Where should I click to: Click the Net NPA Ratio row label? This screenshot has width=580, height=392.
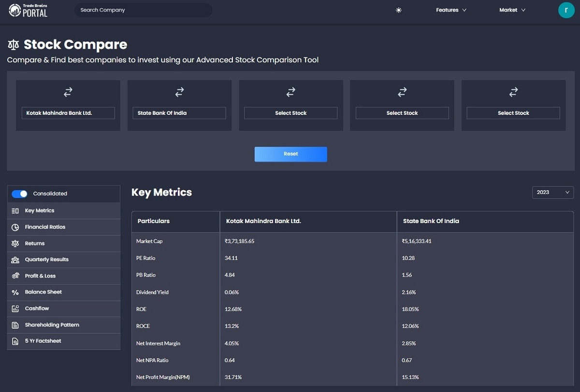coord(152,360)
